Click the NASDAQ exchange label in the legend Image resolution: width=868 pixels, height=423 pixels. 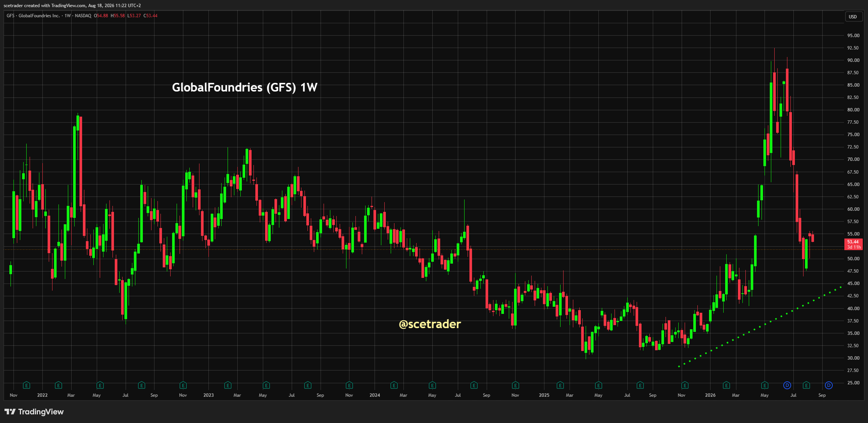click(83, 16)
